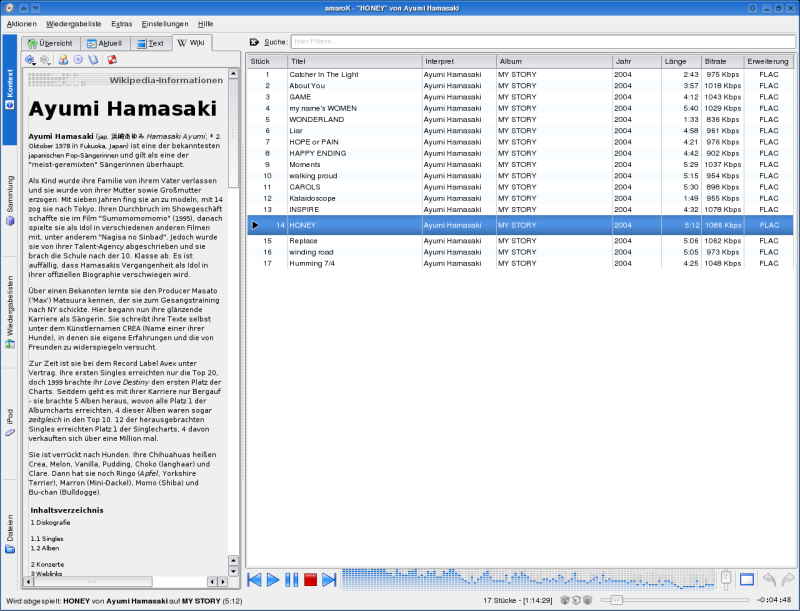Open the Wiedergabeliste menu
The height and width of the screenshot is (611, 800).
(x=73, y=24)
